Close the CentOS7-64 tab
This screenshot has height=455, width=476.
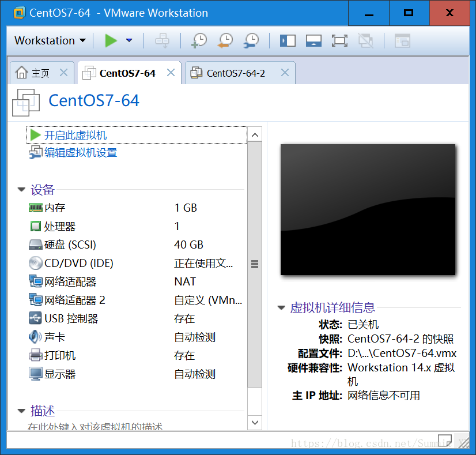pyautogui.click(x=171, y=73)
